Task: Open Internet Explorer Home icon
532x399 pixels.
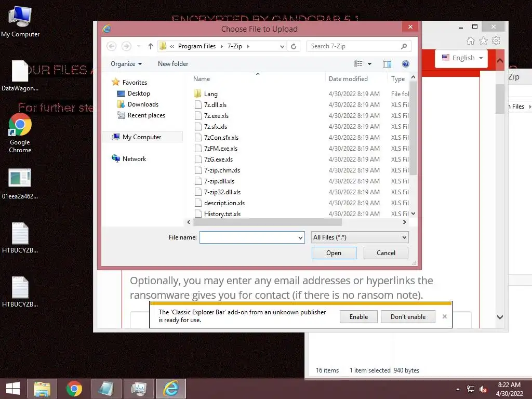Action: (x=470, y=41)
